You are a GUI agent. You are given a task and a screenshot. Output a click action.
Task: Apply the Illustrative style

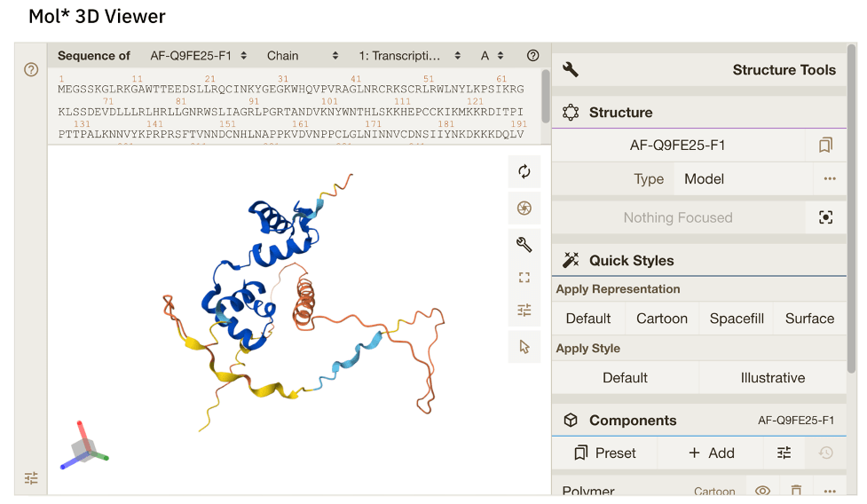[x=772, y=378]
